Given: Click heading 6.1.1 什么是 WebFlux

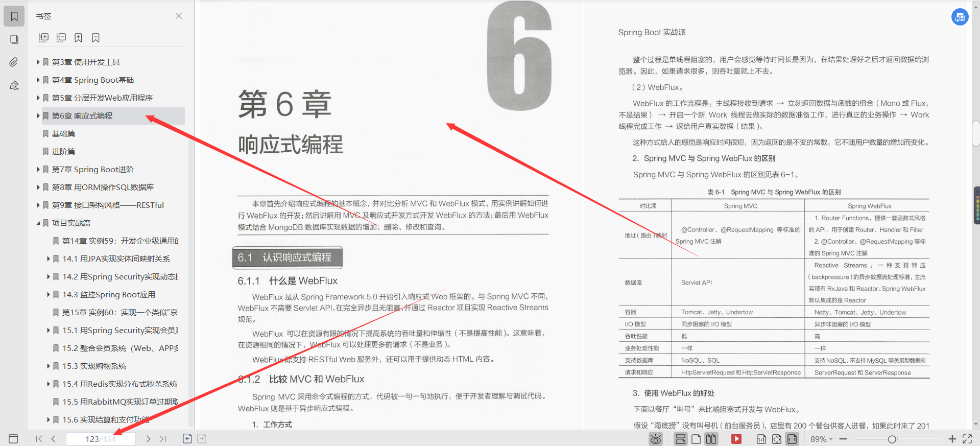Looking at the screenshot, I should pos(288,281).
